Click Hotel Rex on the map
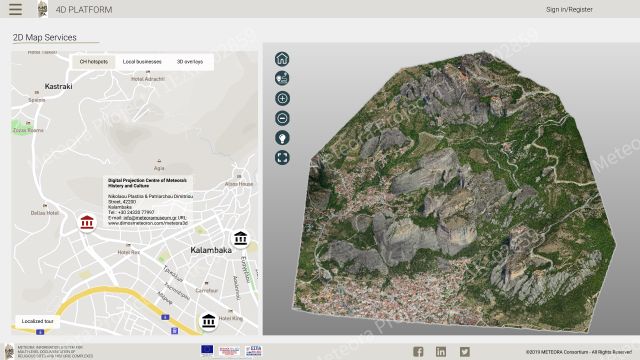 point(129,252)
